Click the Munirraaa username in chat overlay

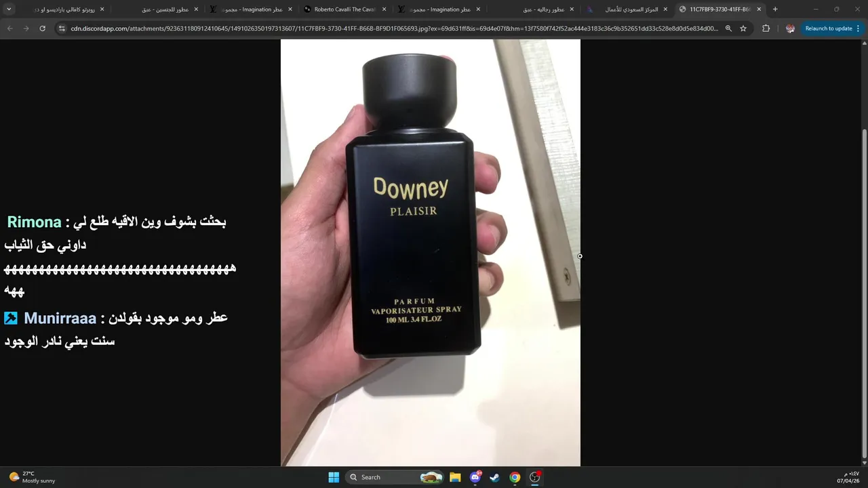click(x=60, y=318)
